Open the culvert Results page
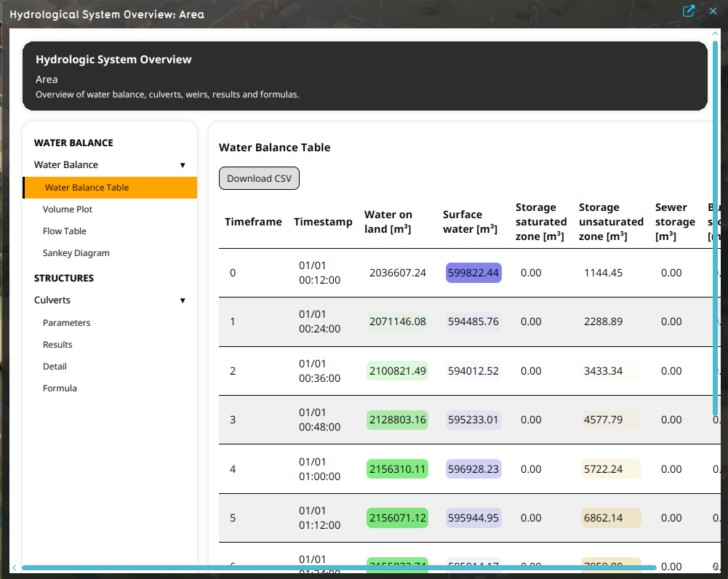This screenshot has height=579, width=728. [57, 344]
